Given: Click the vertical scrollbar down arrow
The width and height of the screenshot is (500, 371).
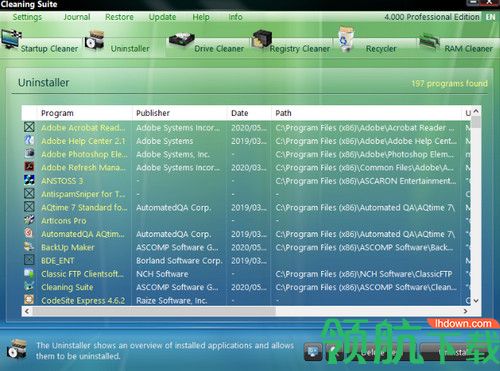Looking at the screenshot, I should 476,301.
